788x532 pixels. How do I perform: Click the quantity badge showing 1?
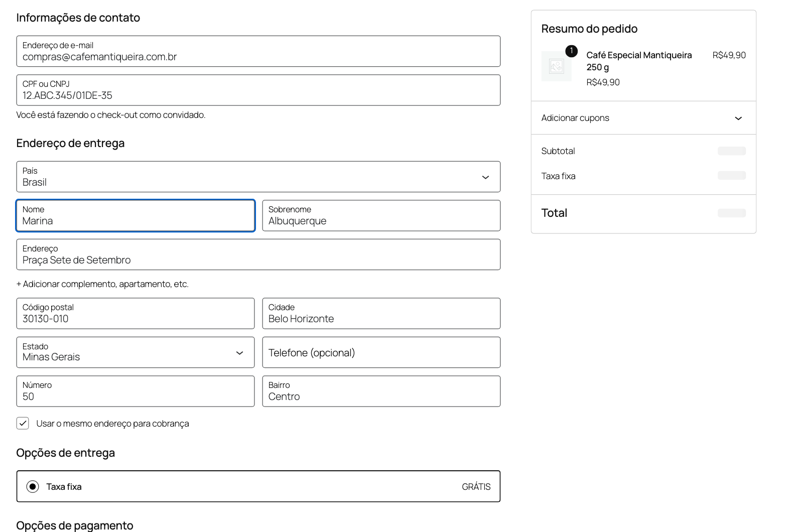coord(571,51)
